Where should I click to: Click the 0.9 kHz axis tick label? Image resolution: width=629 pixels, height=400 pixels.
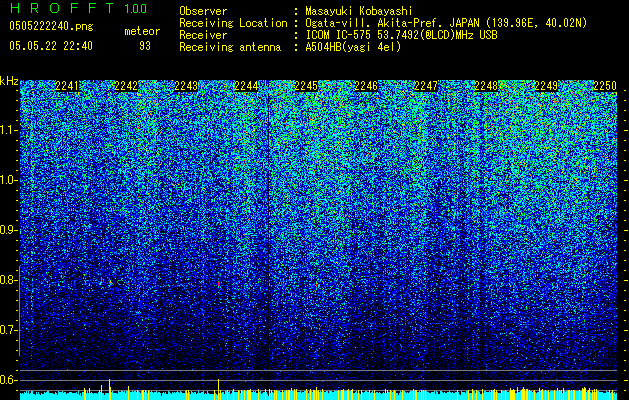pyautogui.click(x=9, y=230)
